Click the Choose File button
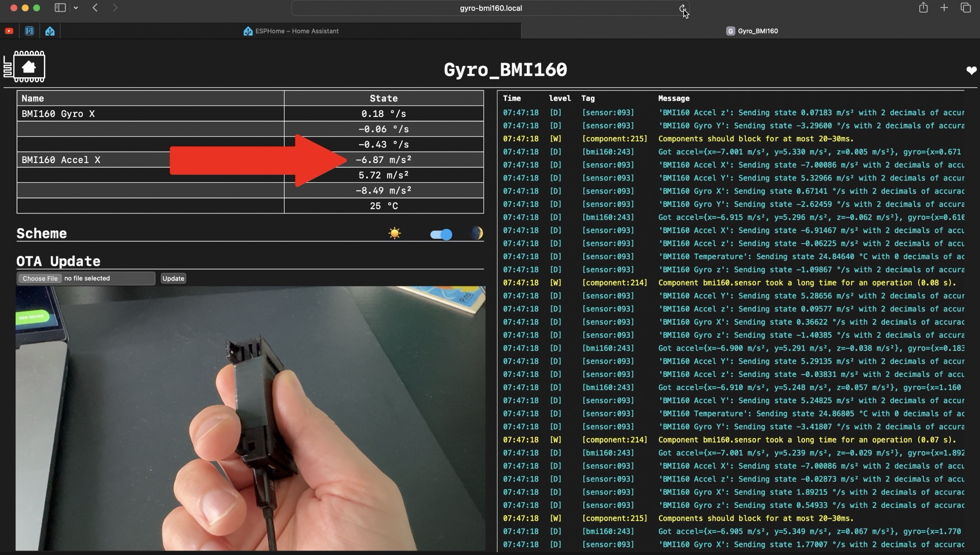The image size is (980, 555). click(40, 278)
